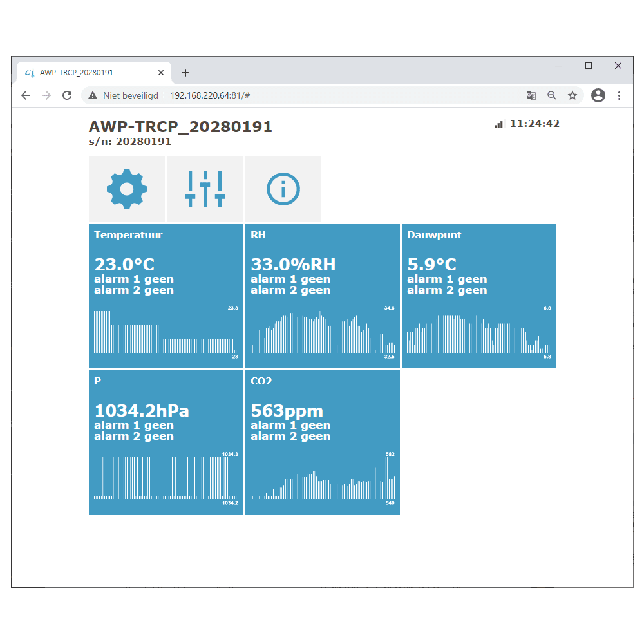
Task: Reload the page with the refresh icon
Action: 66,95
